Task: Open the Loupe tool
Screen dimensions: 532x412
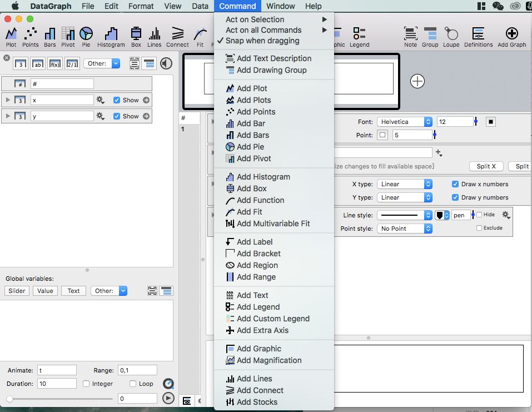Action: [x=451, y=37]
